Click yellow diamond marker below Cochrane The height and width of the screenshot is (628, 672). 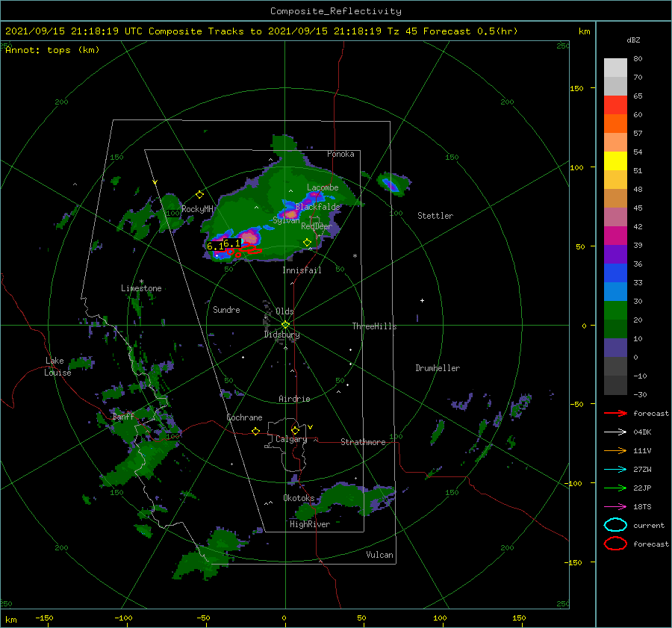click(255, 432)
